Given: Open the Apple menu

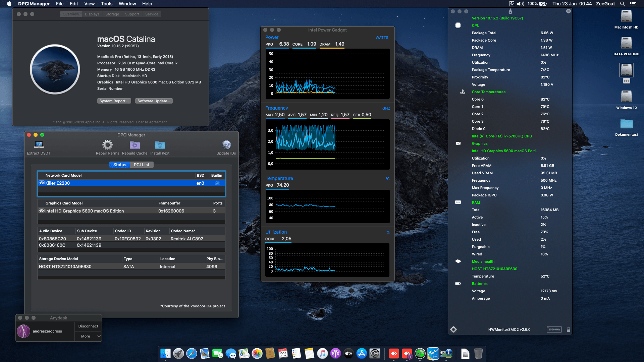Looking at the screenshot, I should [x=9, y=4].
